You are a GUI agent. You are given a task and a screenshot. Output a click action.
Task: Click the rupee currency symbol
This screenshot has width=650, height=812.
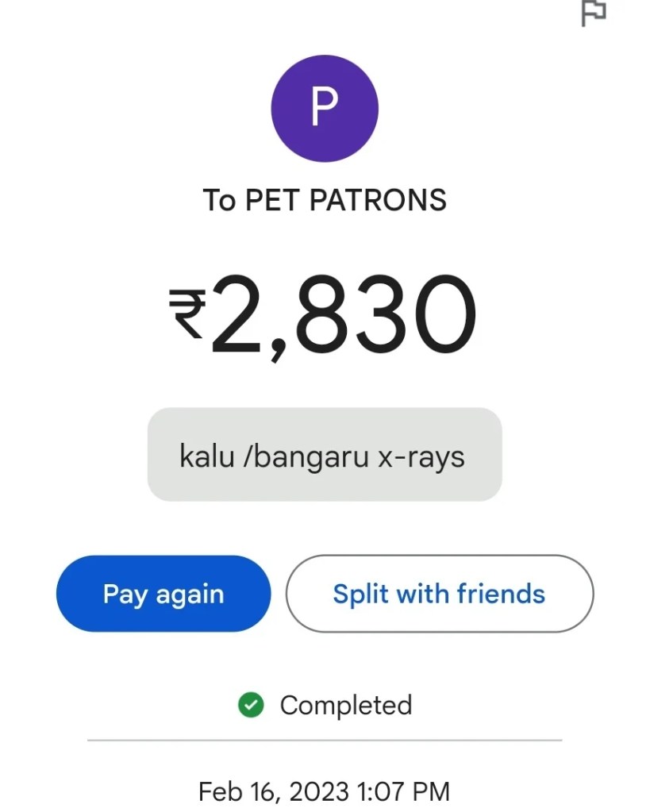click(187, 315)
